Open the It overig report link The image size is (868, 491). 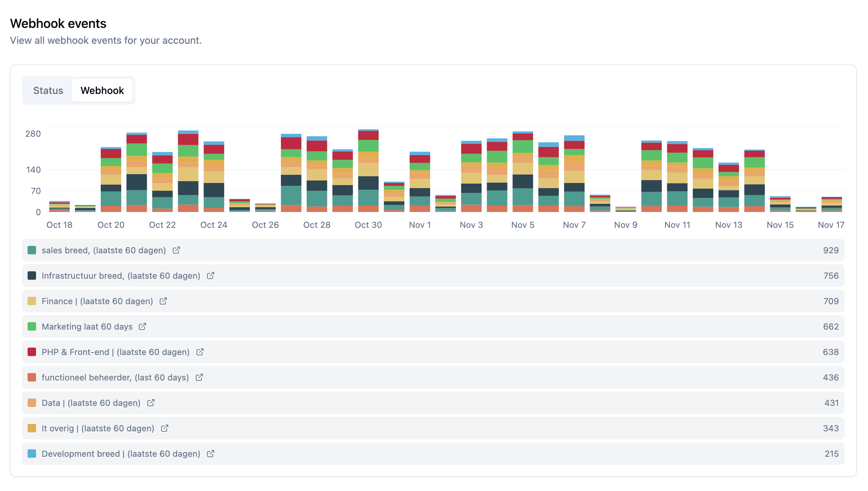(165, 428)
